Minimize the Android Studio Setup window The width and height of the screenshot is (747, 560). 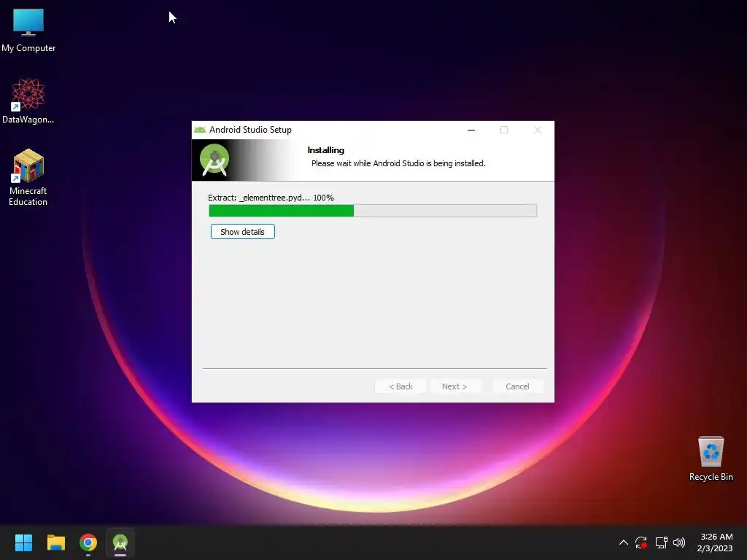[471, 130]
